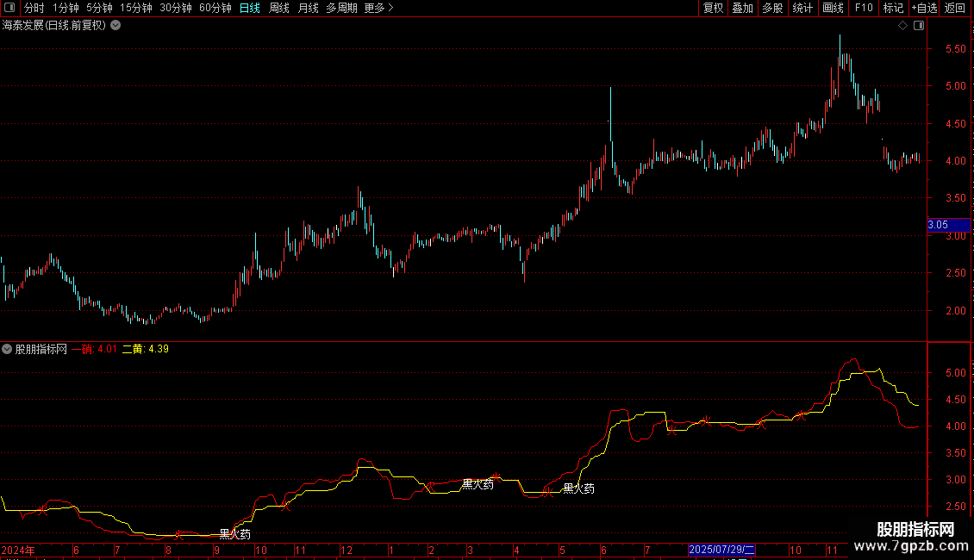Open dropdown next to 海泰发展 title
974x560 pixels.
[116, 26]
